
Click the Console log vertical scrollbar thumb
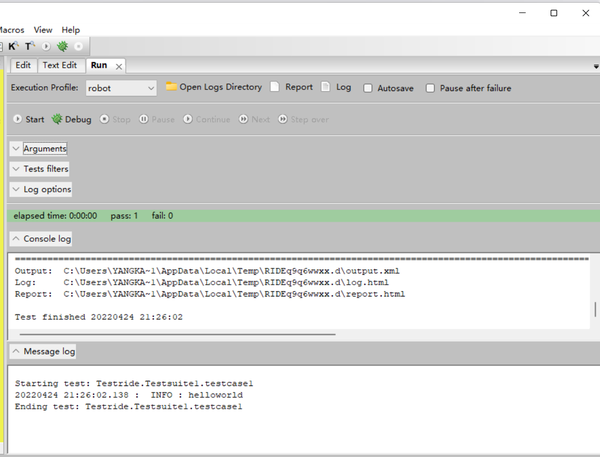click(595, 309)
